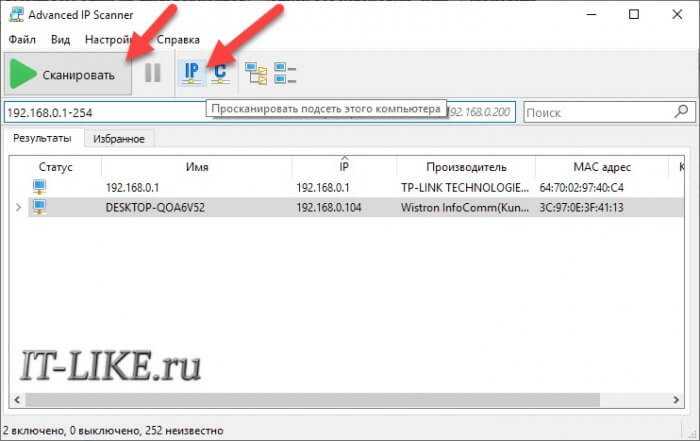Select the name cell 192.168.0.1

[x=133, y=187]
